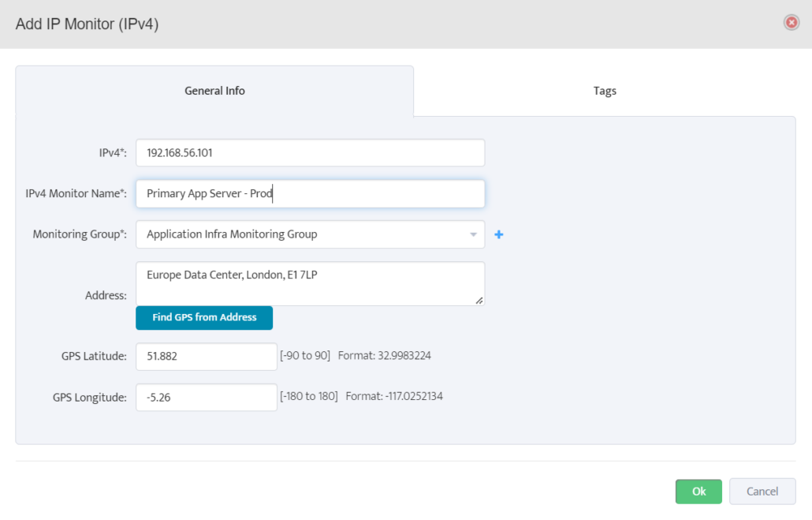Image resolution: width=812 pixels, height=520 pixels.
Task: Confirm the monitor with the Ok button
Action: click(x=698, y=491)
